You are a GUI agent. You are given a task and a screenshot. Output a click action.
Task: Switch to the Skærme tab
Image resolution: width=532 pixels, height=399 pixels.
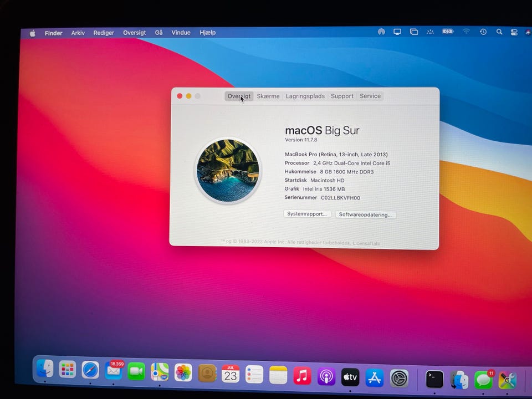coord(268,96)
